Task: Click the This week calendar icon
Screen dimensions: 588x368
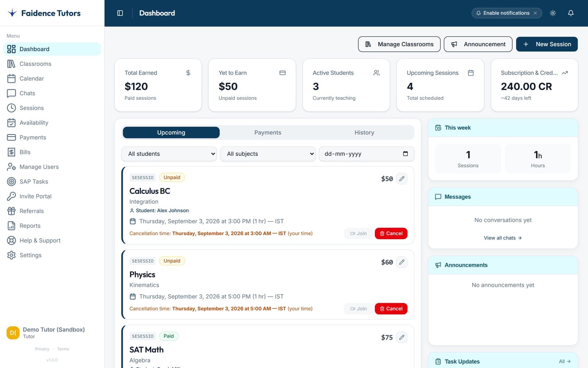Action: pyautogui.click(x=438, y=128)
